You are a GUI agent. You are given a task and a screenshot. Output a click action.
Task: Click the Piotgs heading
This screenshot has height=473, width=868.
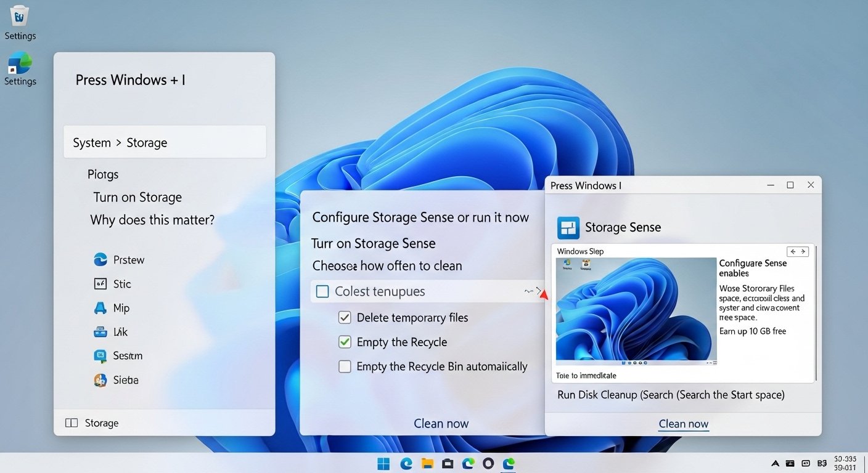pyautogui.click(x=103, y=174)
